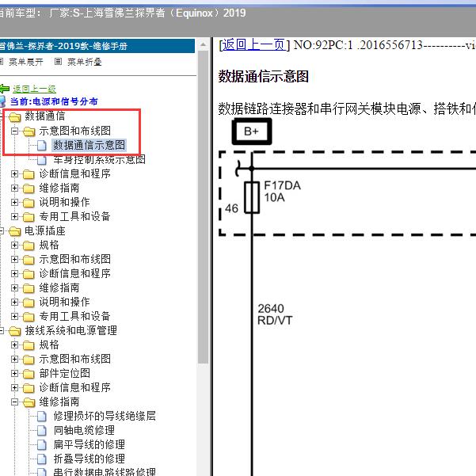The height and width of the screenshot is (476, 476).
Task: Collapse 示意图和布线图 under 数据通信
Action: pos(14,131)
